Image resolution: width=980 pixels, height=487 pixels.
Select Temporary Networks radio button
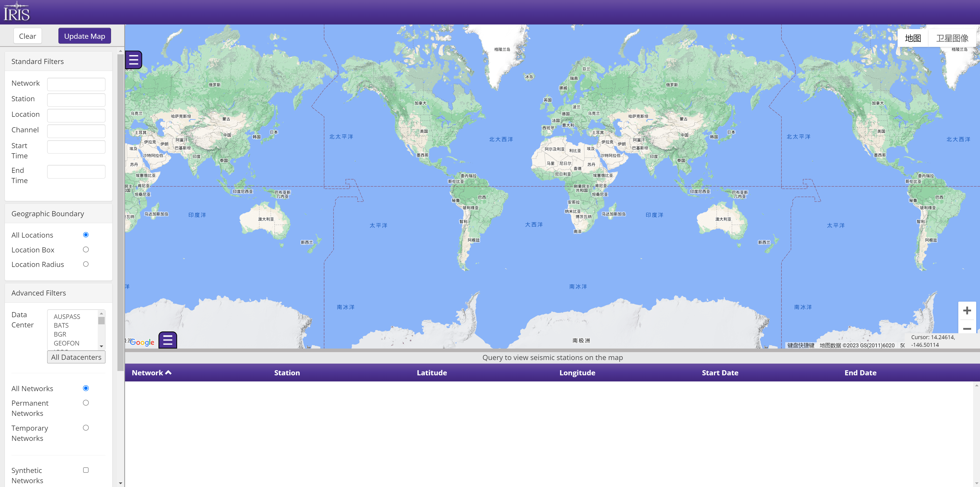[86, 428]
